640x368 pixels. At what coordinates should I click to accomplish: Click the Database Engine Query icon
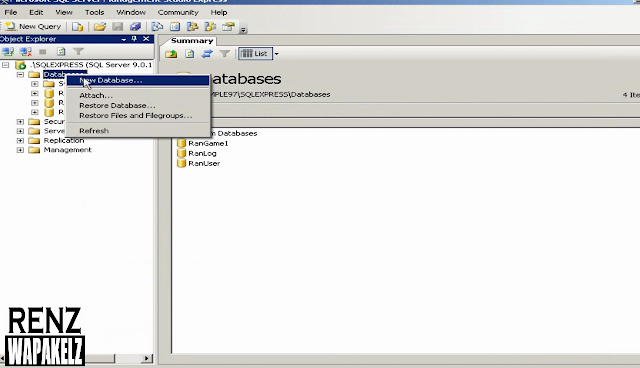(77, 27)
